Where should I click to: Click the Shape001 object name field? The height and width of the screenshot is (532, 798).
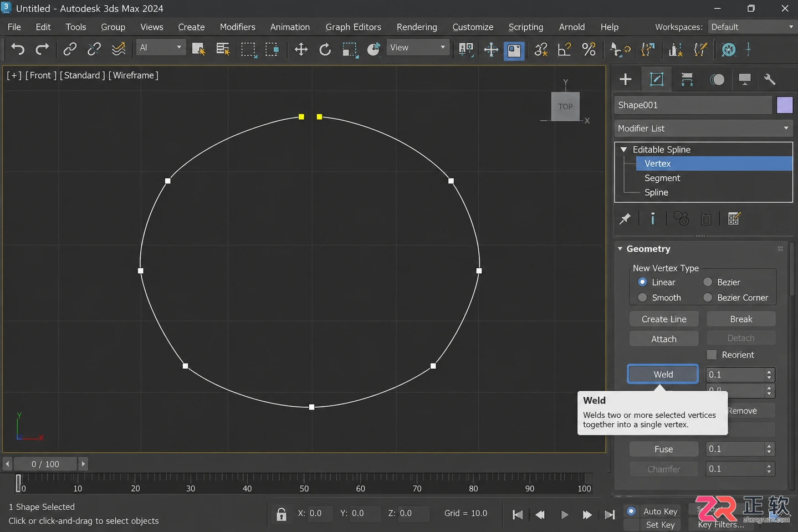click(693, 105)
